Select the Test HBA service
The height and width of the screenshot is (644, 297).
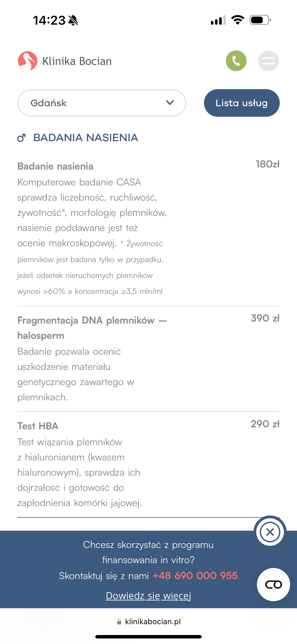click(x=38, y=426)
